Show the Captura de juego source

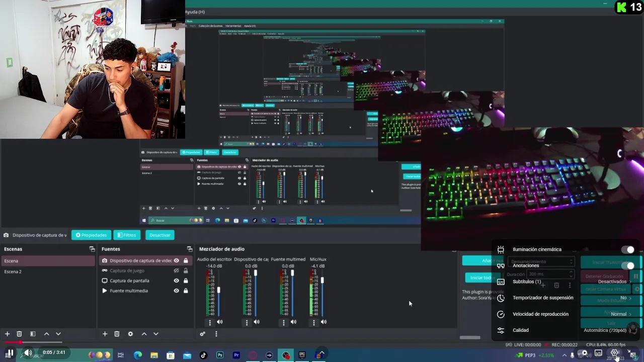coord(177,270)
